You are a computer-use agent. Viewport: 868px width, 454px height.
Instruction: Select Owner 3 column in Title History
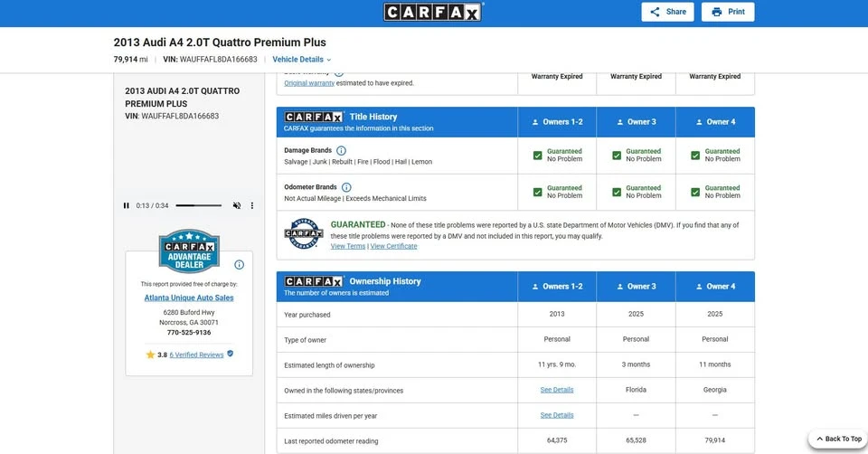pyautogui.click(x=636, y=122)
